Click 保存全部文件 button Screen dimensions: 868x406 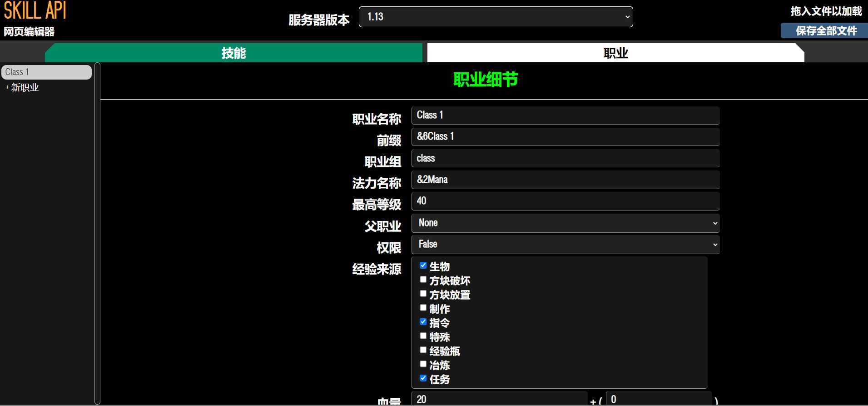[826, 31]
